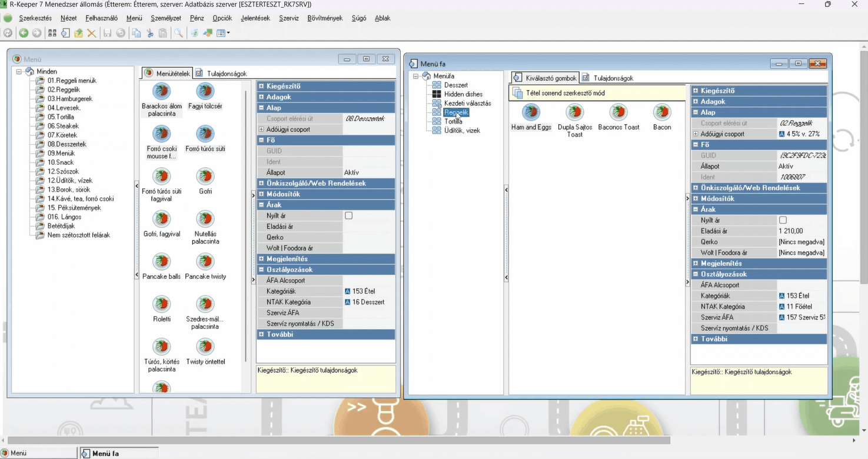Switch to Tulajdonságok tab in Menü window
This screenshot has height=459, width=868.
(221, 74)
